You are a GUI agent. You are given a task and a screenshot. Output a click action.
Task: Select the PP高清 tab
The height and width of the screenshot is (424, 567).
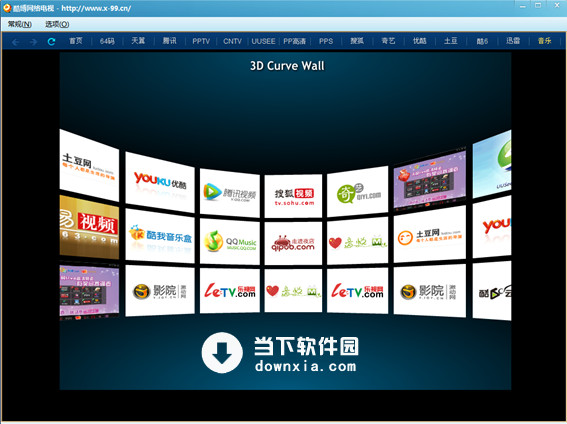(294, 41)
